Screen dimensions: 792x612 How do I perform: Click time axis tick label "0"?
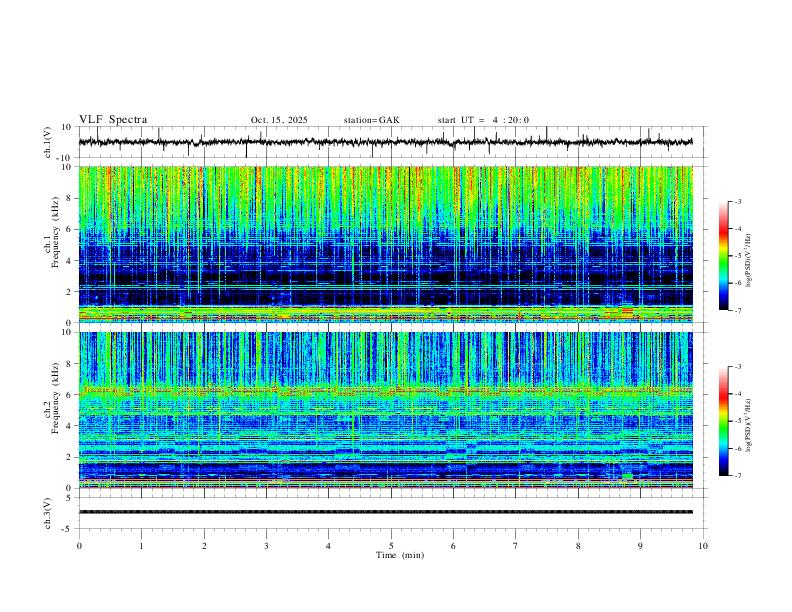(x=79, y=546)
